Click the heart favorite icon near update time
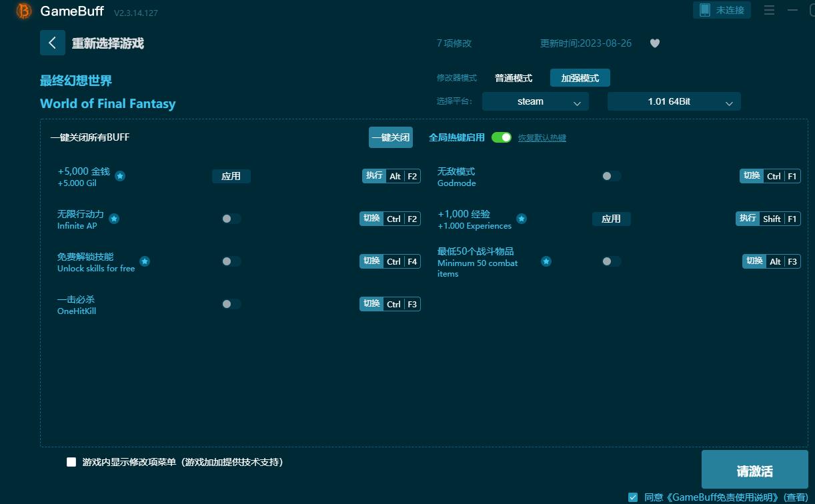This screenshot has height=504, width=815. click(654, 43)
